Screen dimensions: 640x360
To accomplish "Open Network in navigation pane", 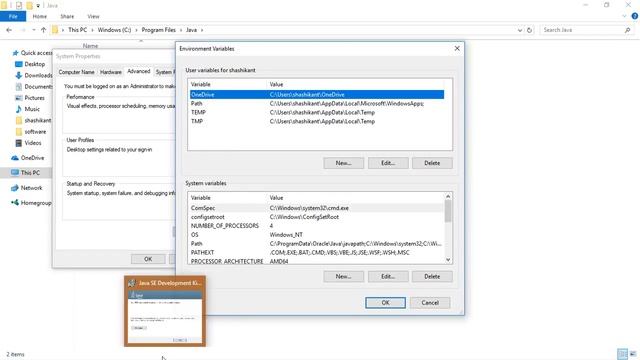I will coord(27,188).
